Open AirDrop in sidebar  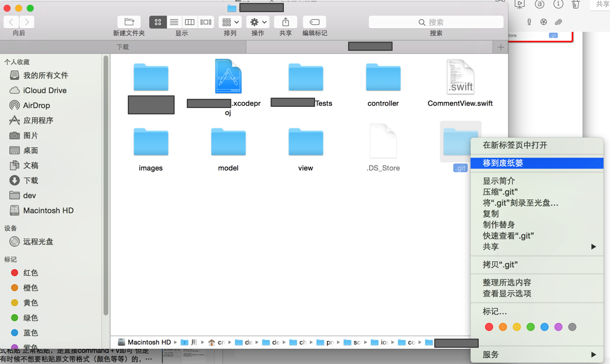30,105
